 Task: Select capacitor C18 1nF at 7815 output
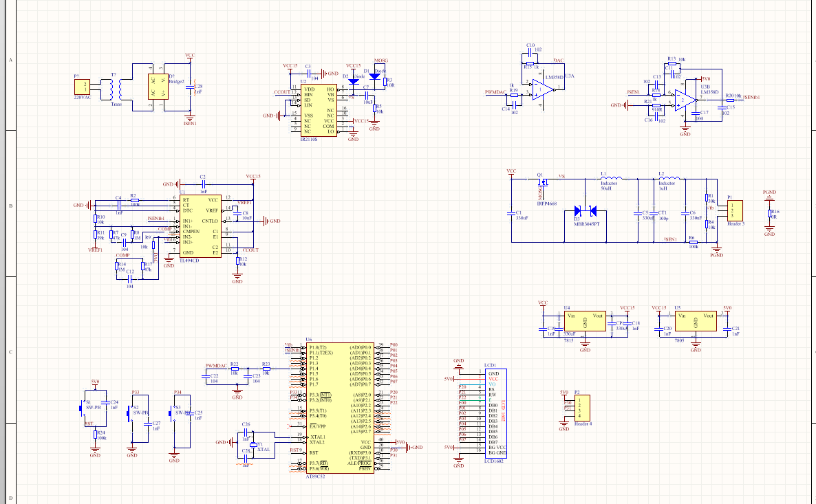coord(627,323)
